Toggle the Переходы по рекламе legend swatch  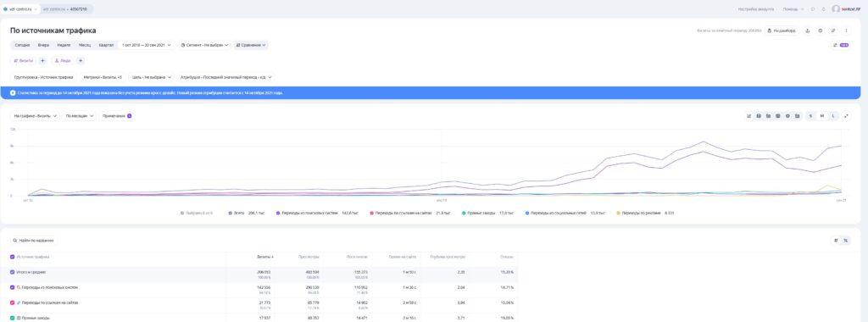618,213
